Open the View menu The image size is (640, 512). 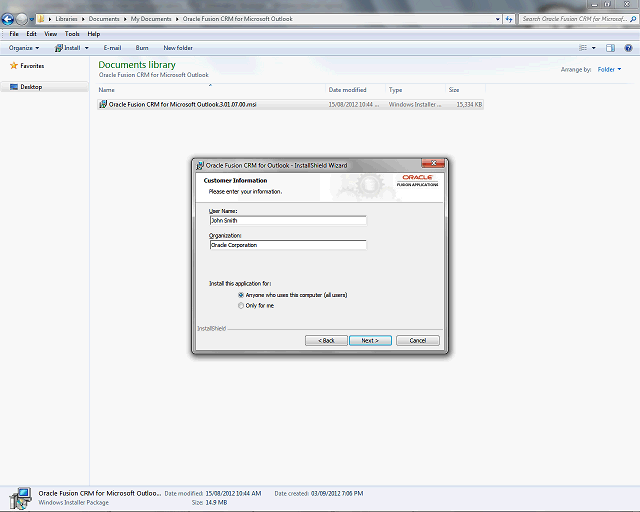51,34
